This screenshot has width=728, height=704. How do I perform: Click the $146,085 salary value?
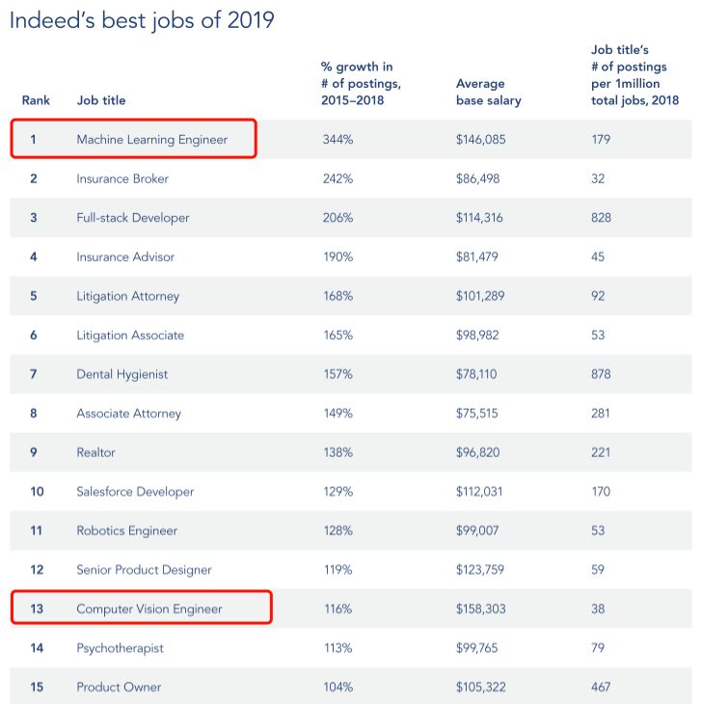[480, 139]
